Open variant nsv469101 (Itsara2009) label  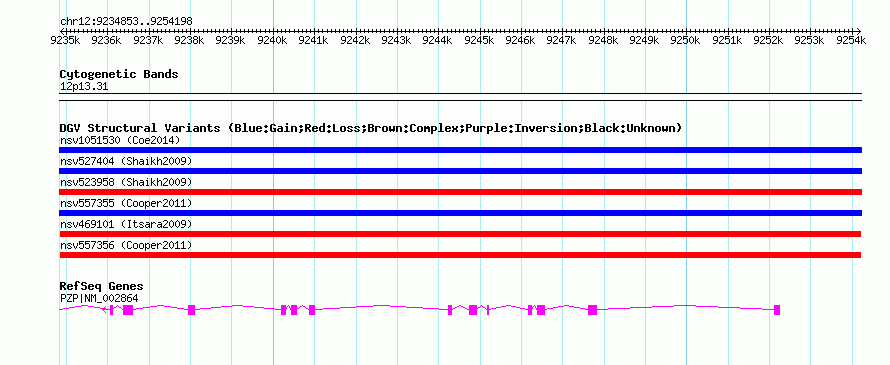pos(126,224)
